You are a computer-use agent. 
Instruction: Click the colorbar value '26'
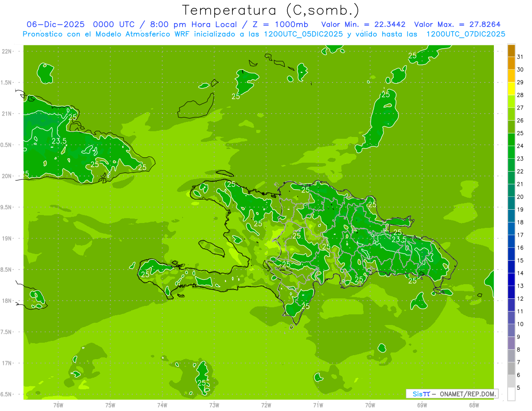520,121
